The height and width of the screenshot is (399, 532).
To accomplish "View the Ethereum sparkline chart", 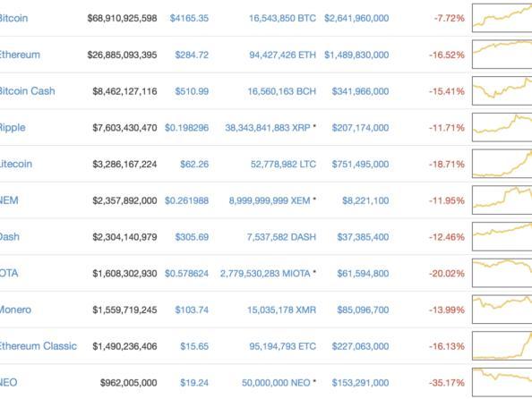I will click(x=502, y=55).
